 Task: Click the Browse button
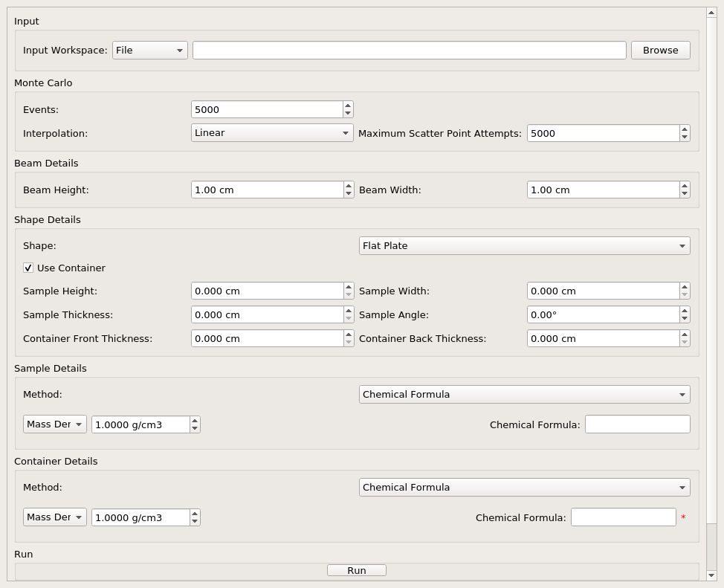tap(660, 51)
